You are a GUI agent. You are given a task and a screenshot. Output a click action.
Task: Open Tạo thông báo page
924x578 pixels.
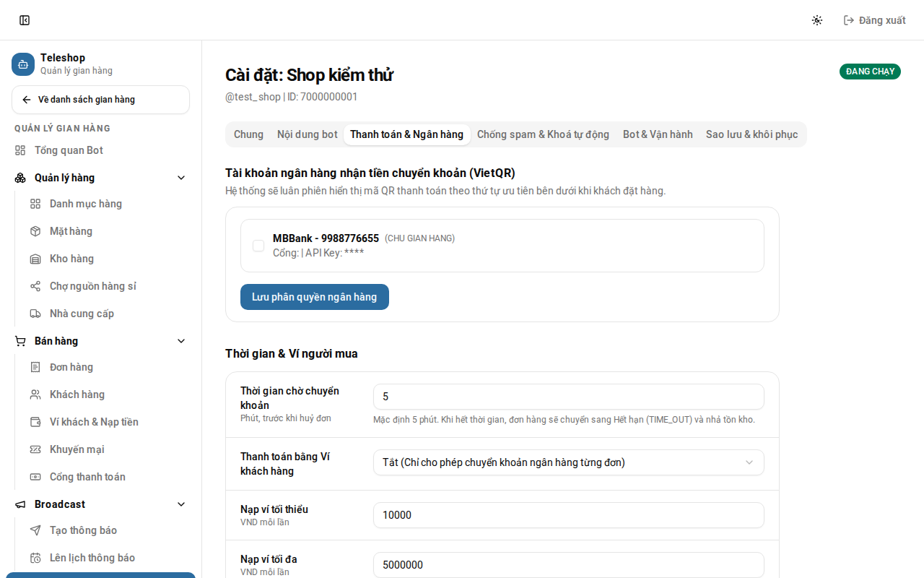108,530
